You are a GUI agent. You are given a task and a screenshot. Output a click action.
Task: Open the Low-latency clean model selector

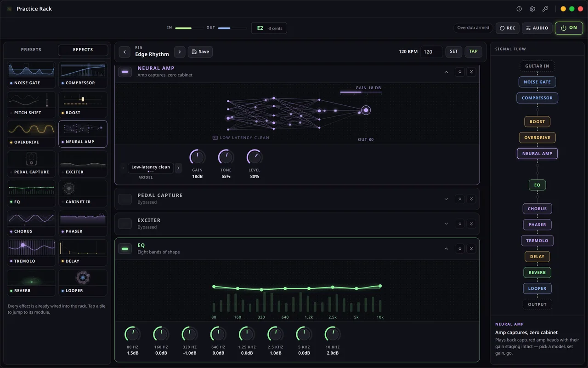(x=151, y=167)
